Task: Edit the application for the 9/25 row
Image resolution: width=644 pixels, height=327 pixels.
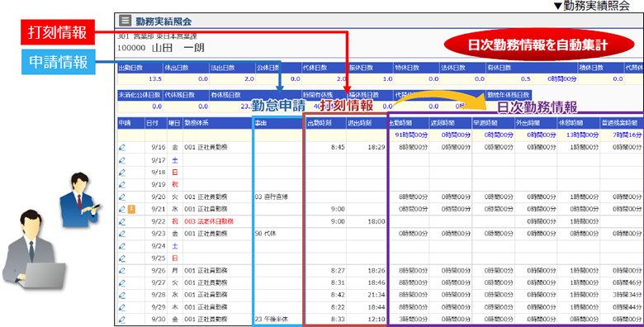Action: coord(122,258)
